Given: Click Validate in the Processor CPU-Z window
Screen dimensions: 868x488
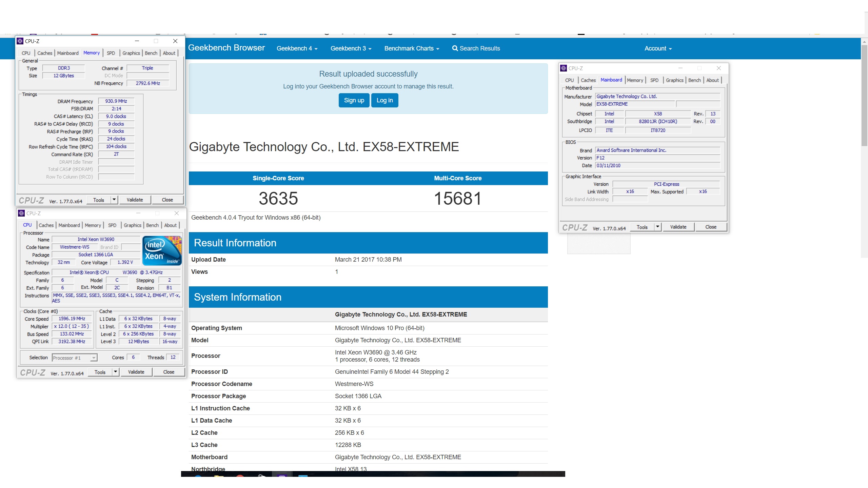Looking at the screenshot, I should click(136, 372).
